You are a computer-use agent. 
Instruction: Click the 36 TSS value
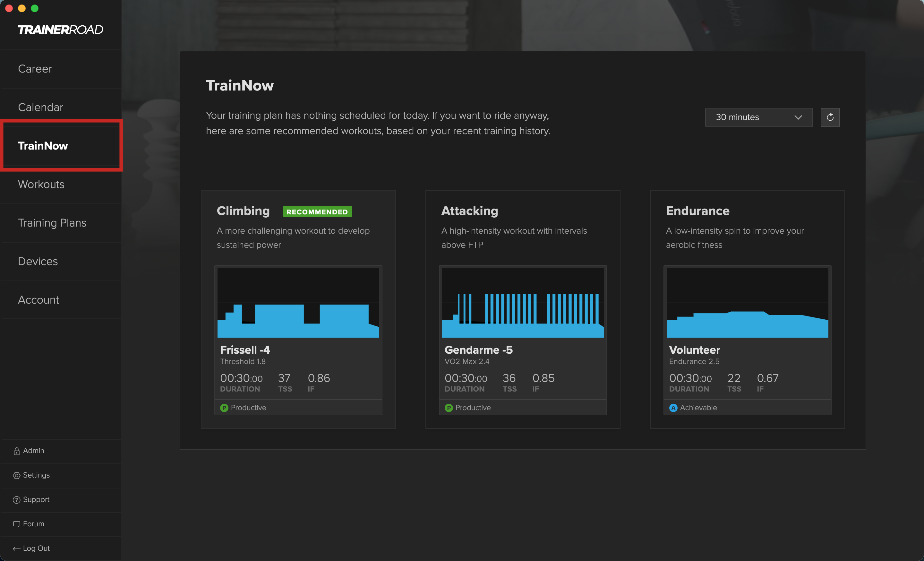click(509, 378)
